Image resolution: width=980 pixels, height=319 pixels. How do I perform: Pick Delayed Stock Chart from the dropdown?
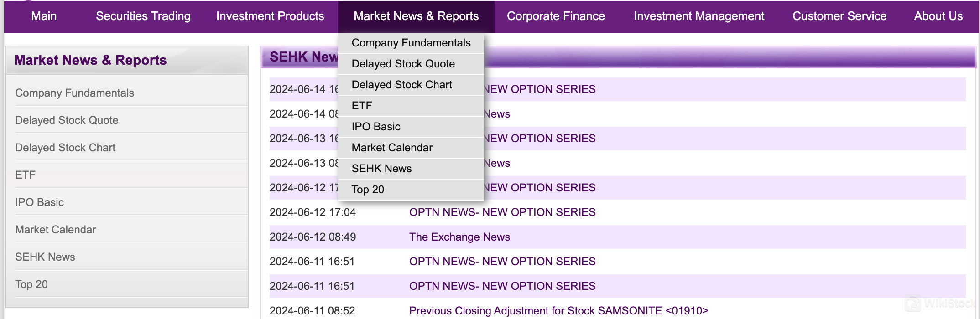coord(401,85)
